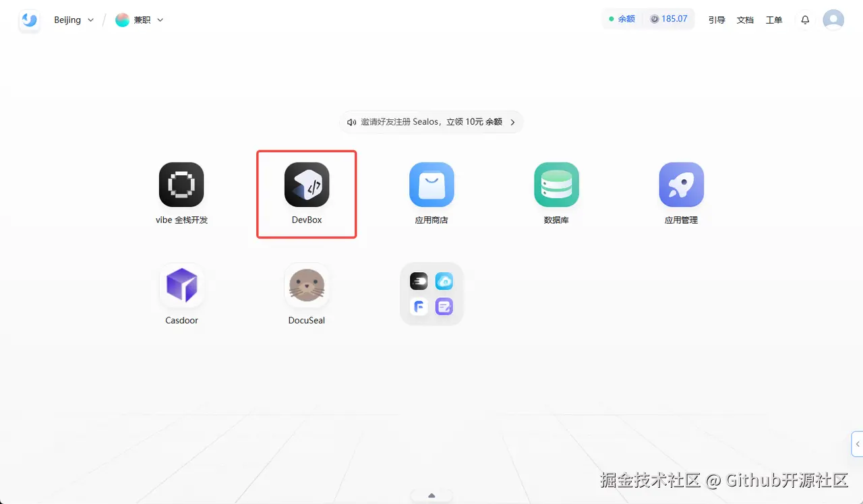Click the arrow on invite banner
Screen dimensions: 863x504
click(x=512, y=122)
